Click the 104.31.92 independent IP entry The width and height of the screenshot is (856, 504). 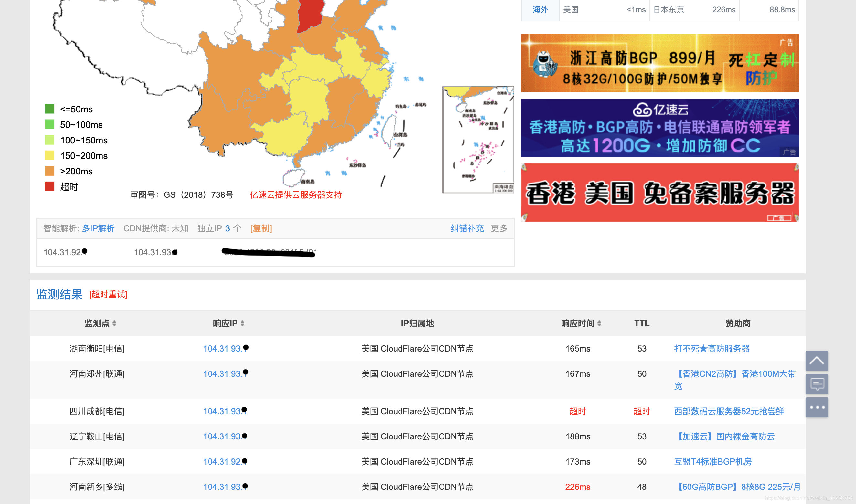point(65,252)
